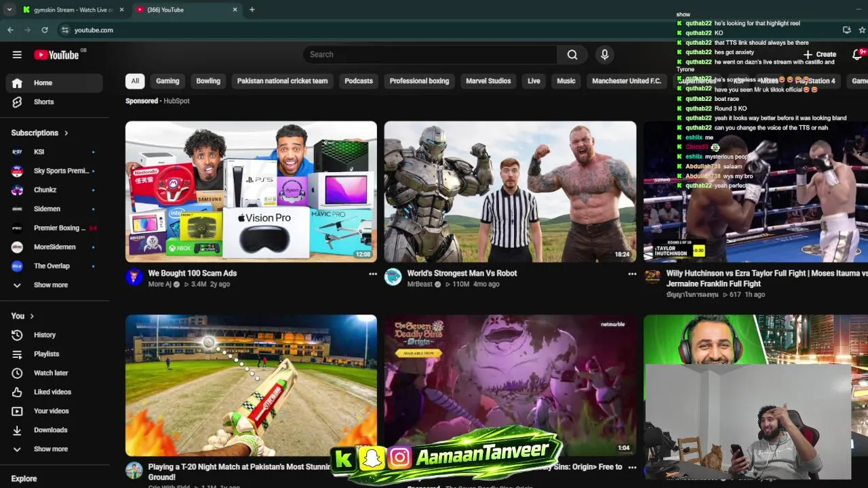Close the (366) YouTube tab

[235, 9]
